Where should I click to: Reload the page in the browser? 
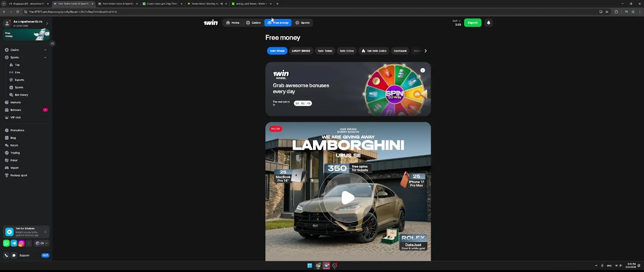coord(17,12)
